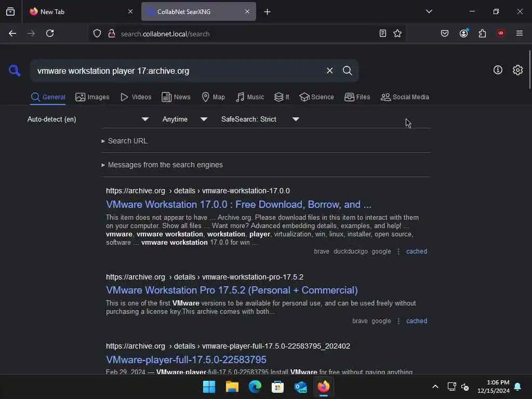Open Firefox application menu hamburger
This screenshot has height=399, width=532.
(519, 33)
